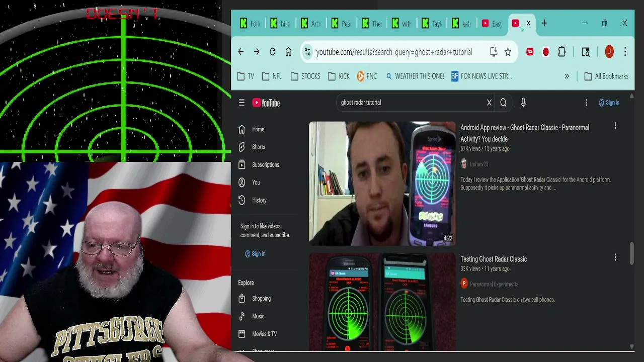
Task: Switch to the 'Pea' Kick tab
Action: [x=341, y=24]
